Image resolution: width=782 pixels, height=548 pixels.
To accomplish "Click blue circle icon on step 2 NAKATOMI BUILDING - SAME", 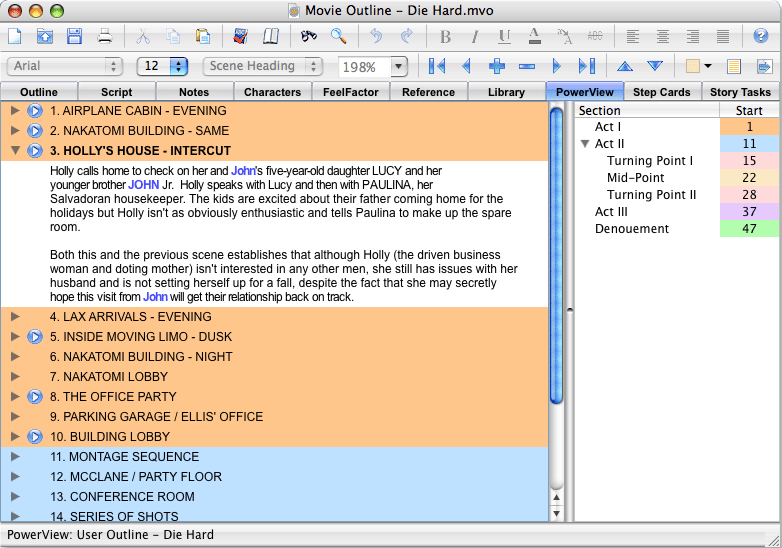I will tap(34, 131).
